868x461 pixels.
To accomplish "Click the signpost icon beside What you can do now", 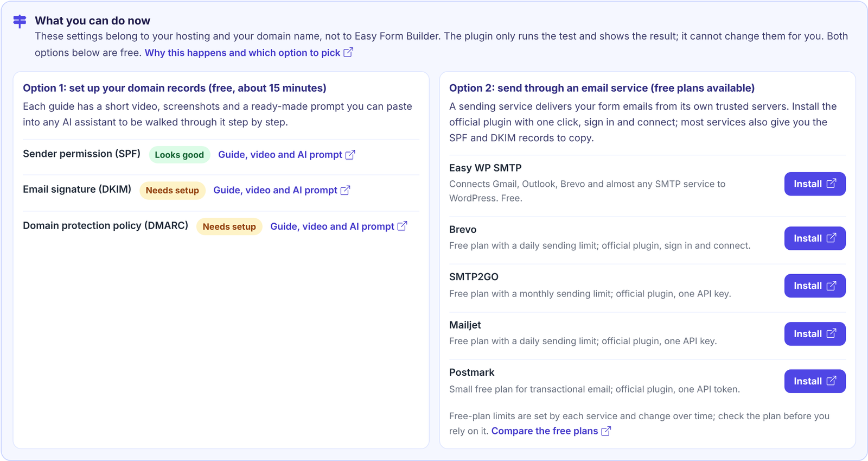I will coord(20,21).
